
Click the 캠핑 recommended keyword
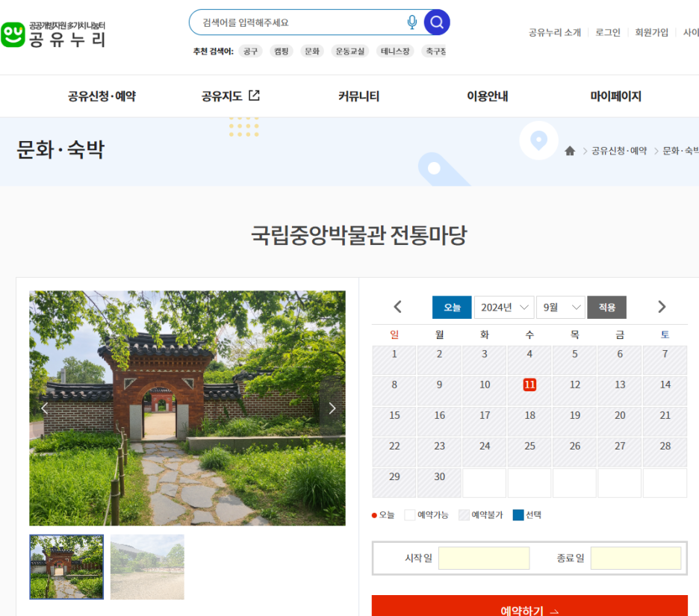click(x=282, y=52)
